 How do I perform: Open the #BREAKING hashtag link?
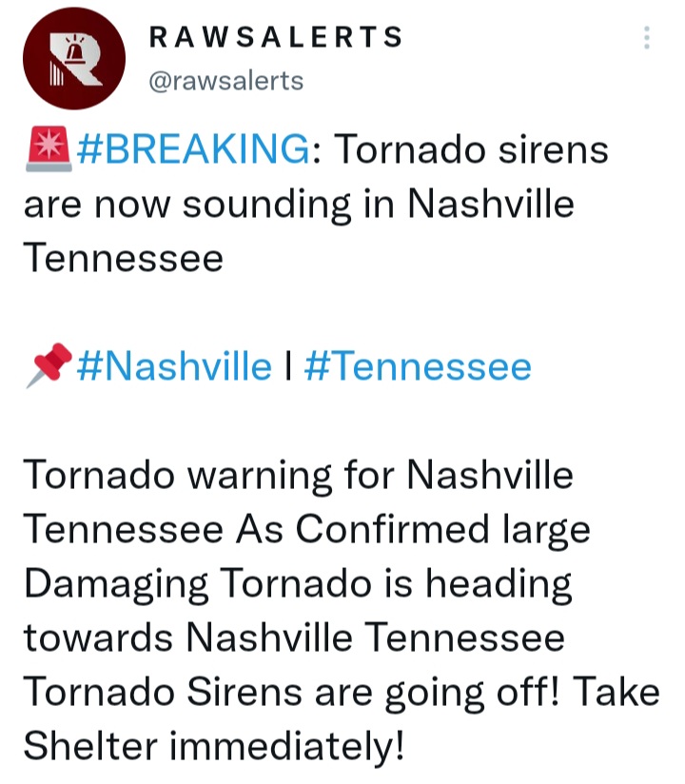(x=193, y=149)
